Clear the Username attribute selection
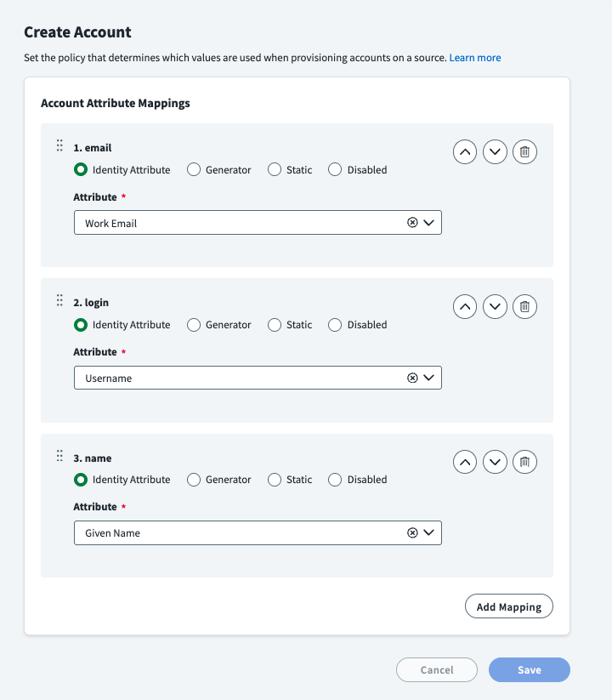 tap(412, 378)
